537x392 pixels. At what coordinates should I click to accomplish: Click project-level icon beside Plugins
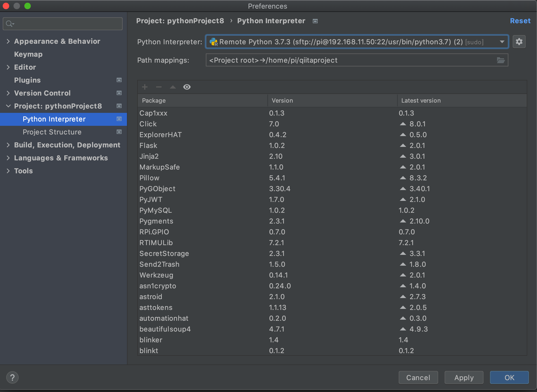(119, 80)
